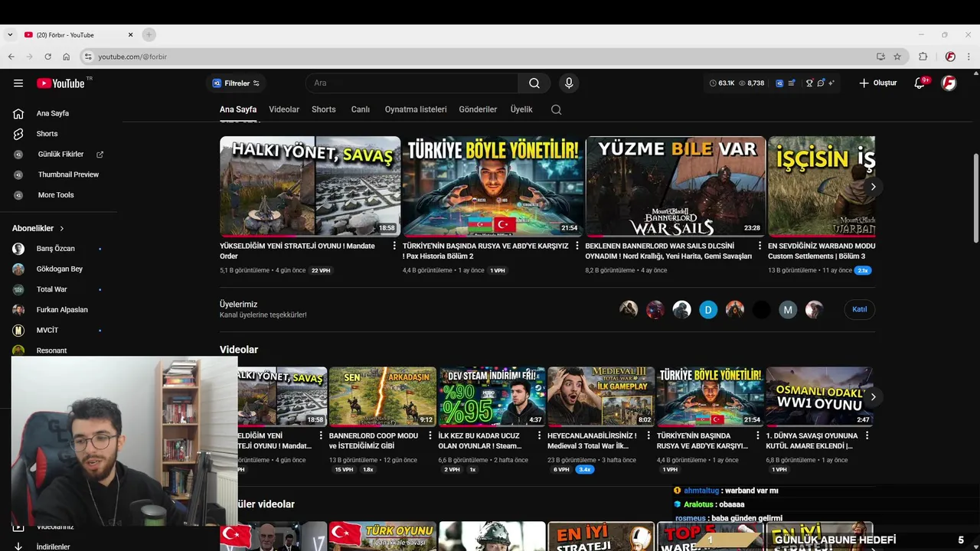Open options for WW1 Osmanlı video

pyautogui.click(x=867, y=435)
